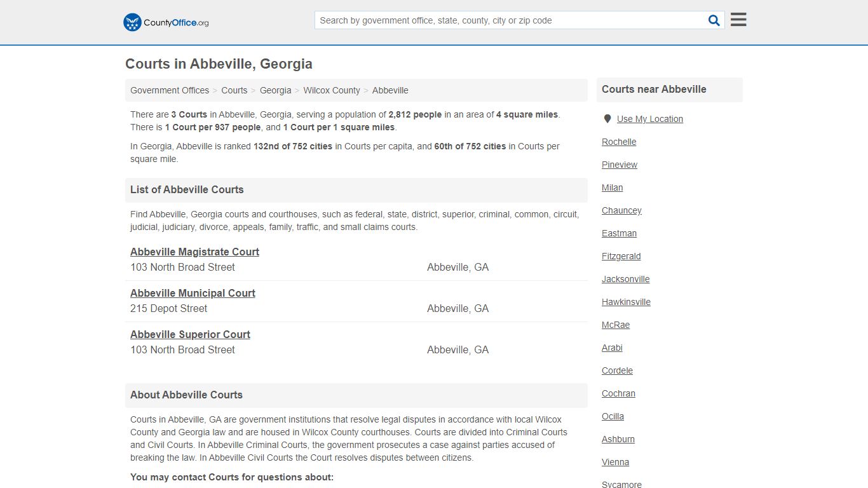The width and height of the screenshot is (868, 488).
Task: Open Abbeville Superior Court listing
Action: tap(190, 334)
